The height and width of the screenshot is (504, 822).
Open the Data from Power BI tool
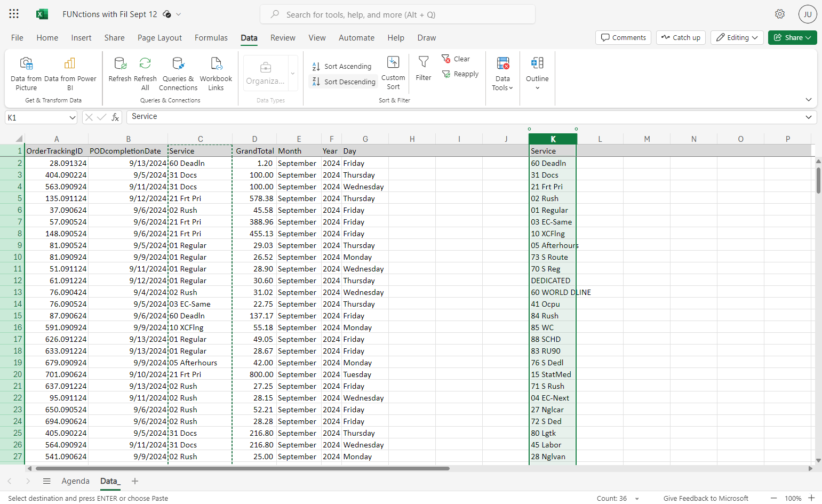tap(70, 74)
